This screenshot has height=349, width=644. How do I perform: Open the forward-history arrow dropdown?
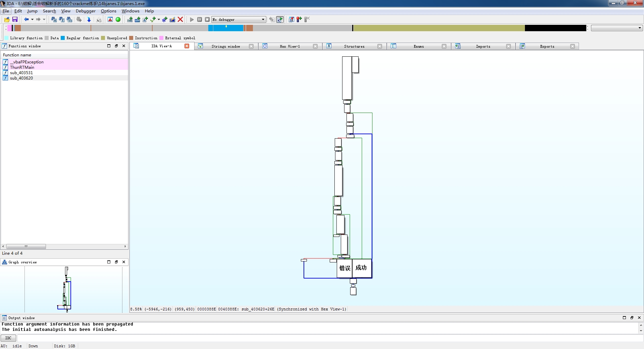click(x=44, y=19)
